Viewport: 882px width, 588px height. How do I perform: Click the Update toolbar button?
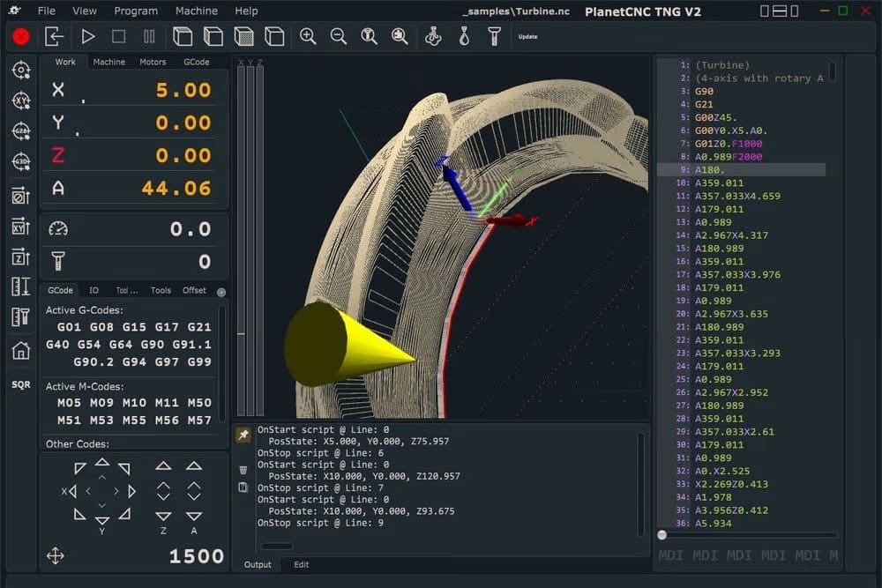click(527, 36)
